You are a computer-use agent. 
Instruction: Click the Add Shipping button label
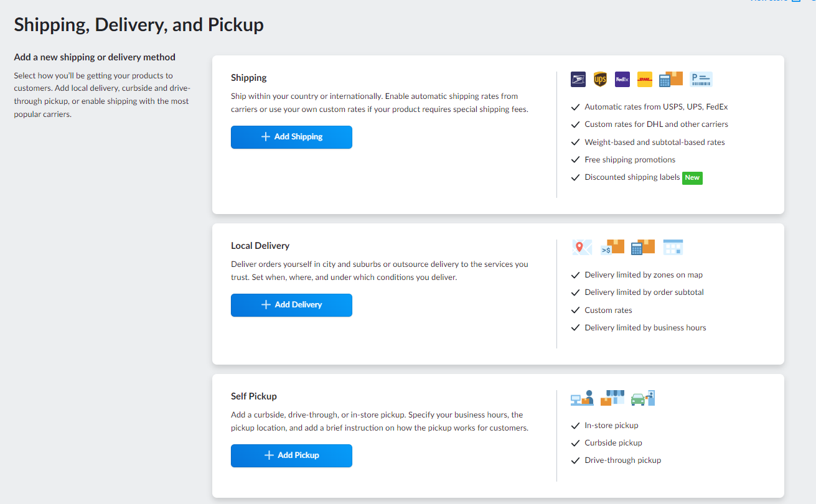[298, 137]
